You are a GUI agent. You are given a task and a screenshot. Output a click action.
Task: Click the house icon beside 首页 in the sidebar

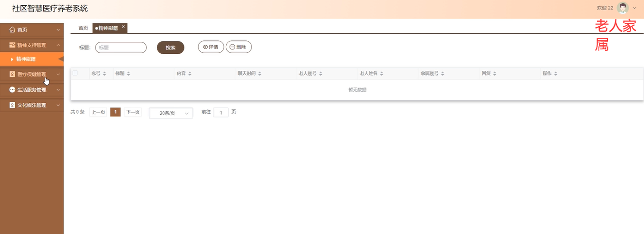pyautogui.click(x=12, y=29)
